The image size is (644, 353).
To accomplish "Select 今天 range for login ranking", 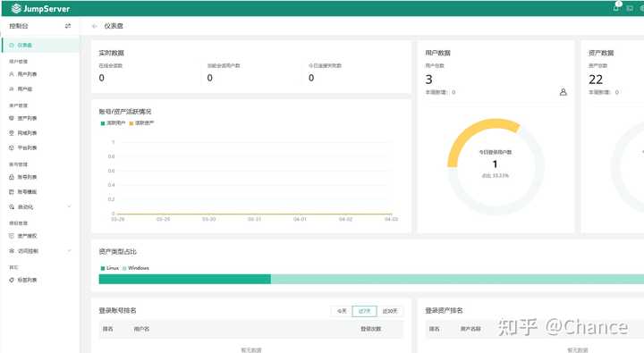I will click(342, 311).
